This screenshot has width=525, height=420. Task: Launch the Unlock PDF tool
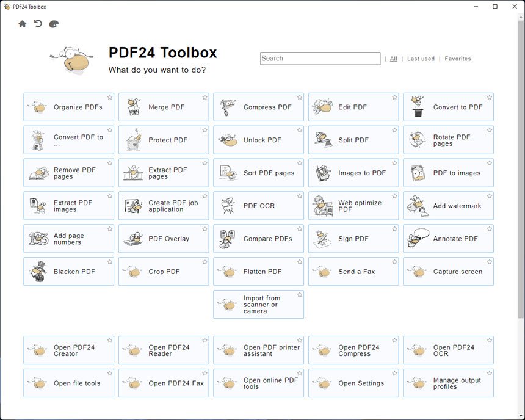point(258,140)
